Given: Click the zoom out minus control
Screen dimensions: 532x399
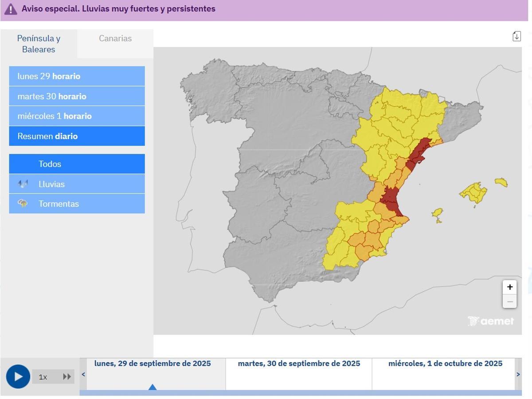Looking at the screenshot, I should 509,301.
